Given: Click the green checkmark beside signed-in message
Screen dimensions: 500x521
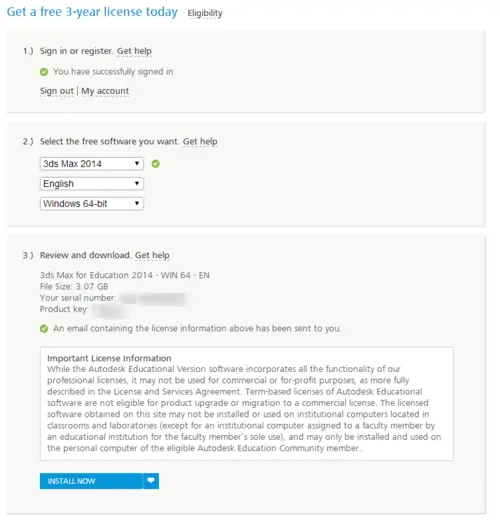Looking at the screenshot, I should [x=44, y=72].
